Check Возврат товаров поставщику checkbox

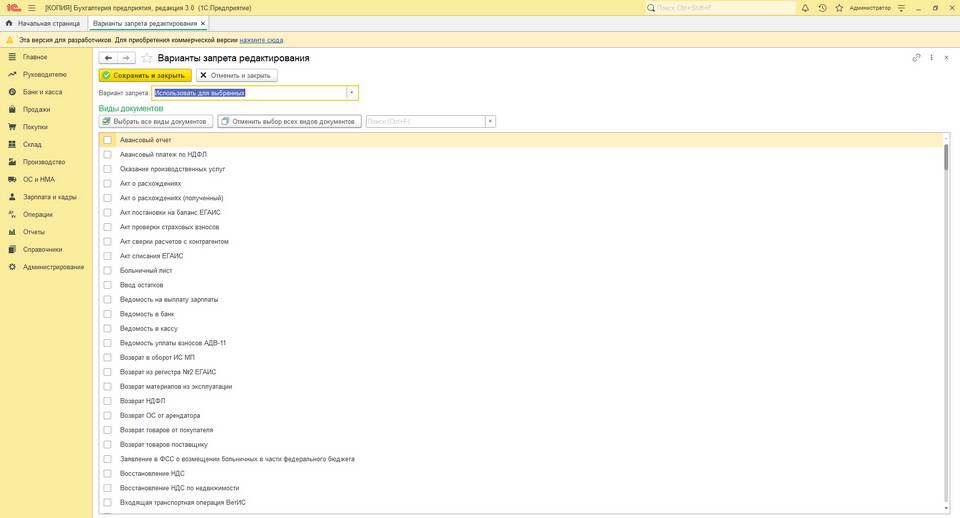tap(108, 445)
